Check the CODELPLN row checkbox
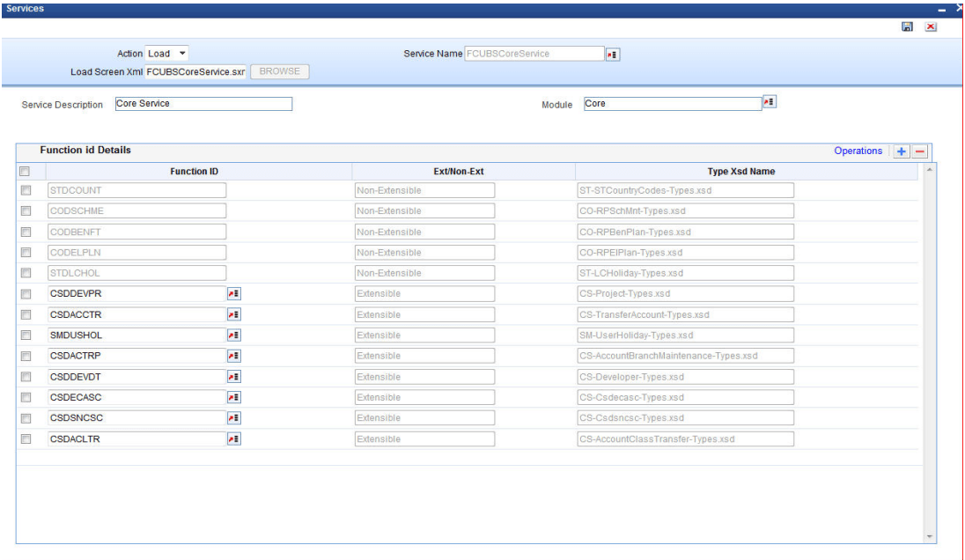965x560 pixels. pyautogui.click(x=26, y=253)
